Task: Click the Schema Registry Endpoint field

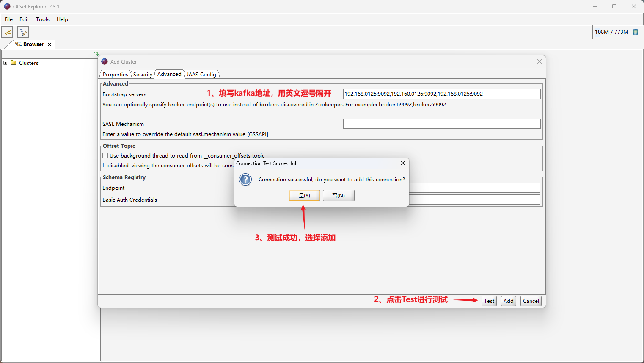Action: tap(475, 188)
